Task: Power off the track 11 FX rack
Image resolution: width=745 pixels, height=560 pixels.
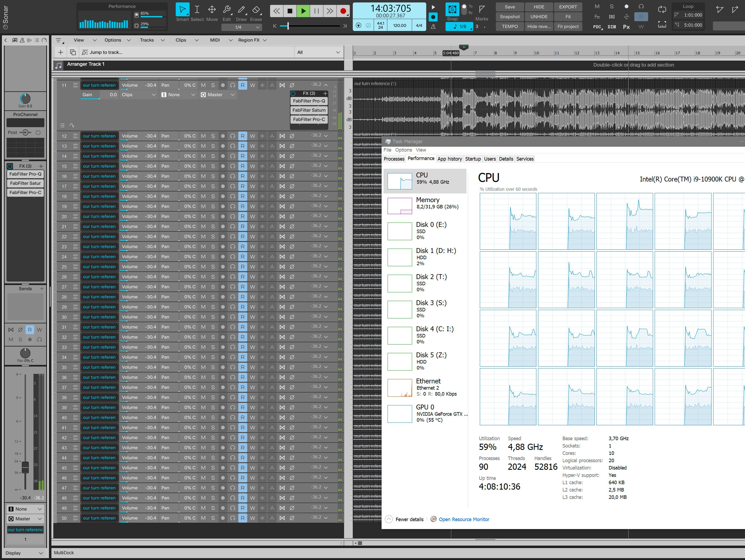Action: coord(293,93)
